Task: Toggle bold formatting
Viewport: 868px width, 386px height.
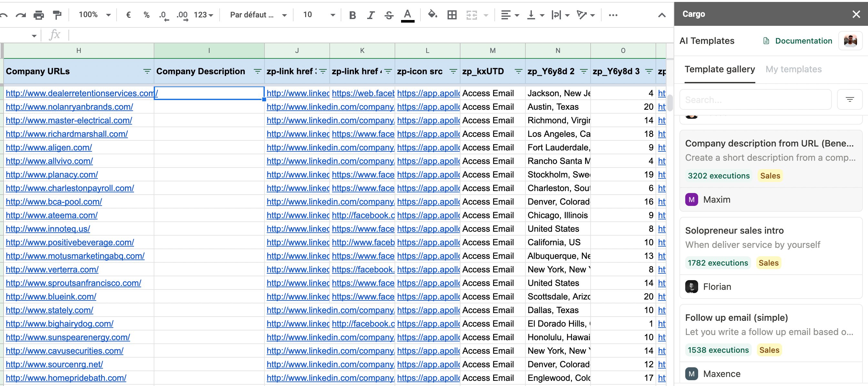Action: (x=352, y=15)
